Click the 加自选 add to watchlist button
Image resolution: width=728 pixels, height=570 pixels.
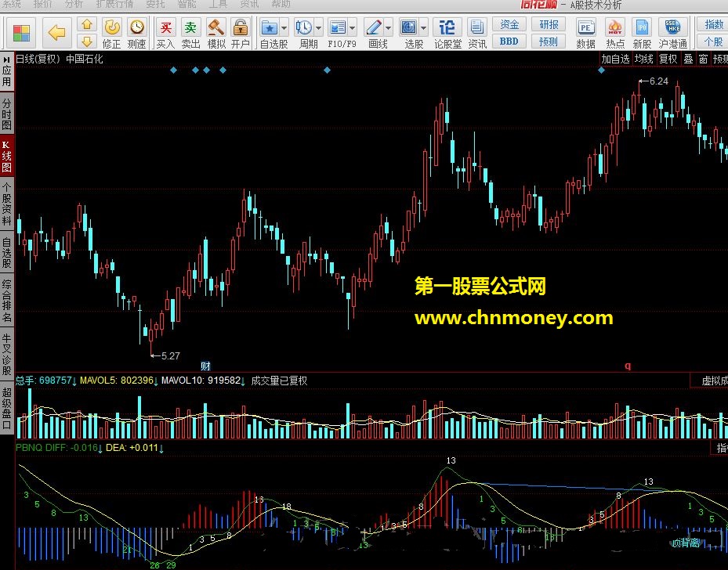click(x=615, y=59)
